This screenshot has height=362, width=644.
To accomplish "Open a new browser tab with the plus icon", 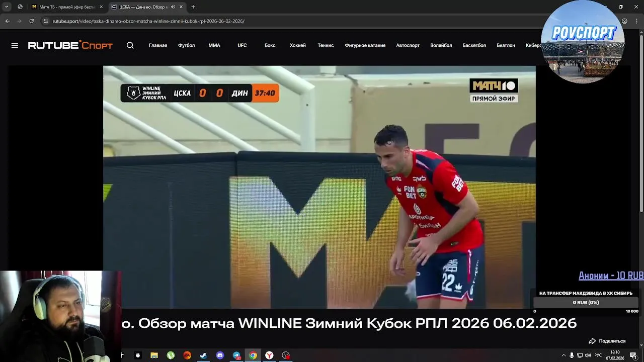I will tap(193, 7).
